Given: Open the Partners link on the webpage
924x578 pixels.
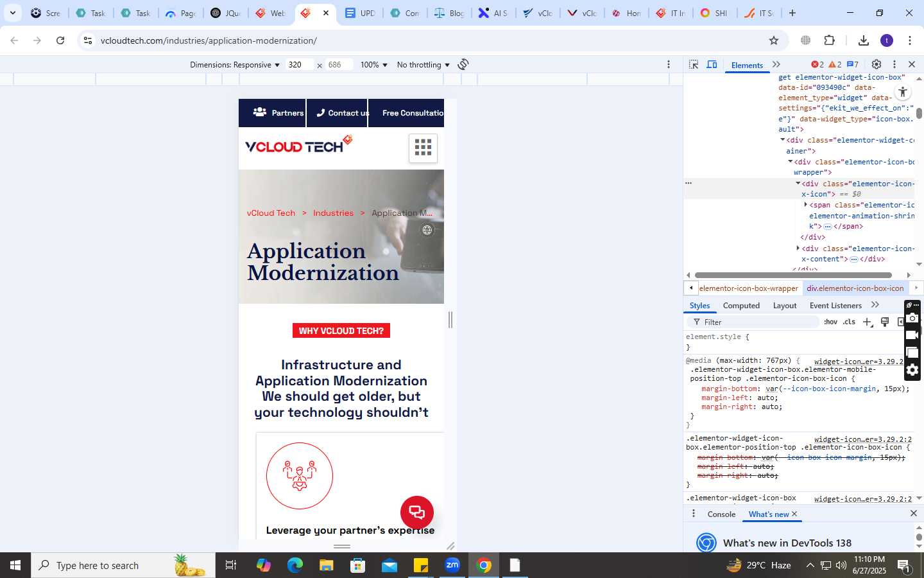Looking at the screenshot, I should coord(277,113).
